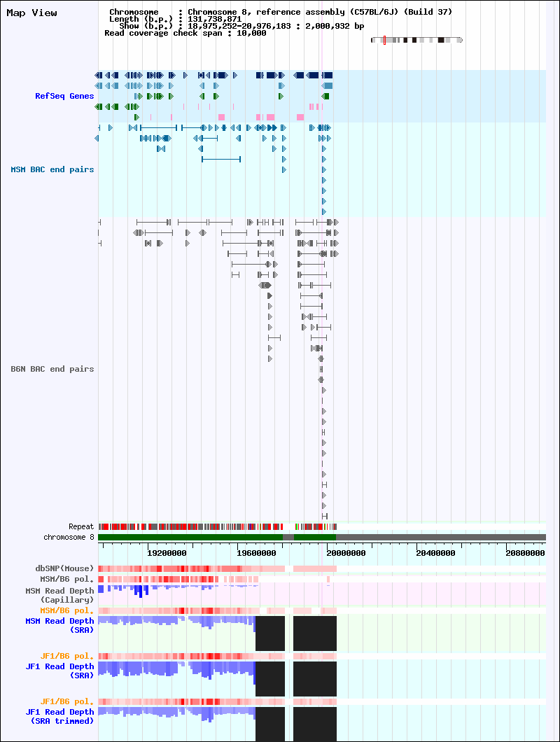Click the 20400000 position on the ruler
Screen dimensions: 560x742
point(435,553)
